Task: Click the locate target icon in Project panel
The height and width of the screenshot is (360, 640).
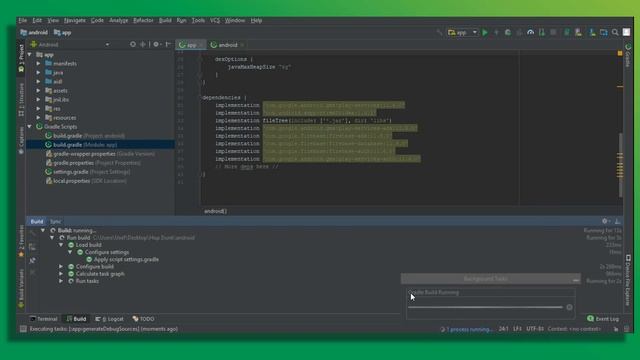Action: click(x=133, y=44)
